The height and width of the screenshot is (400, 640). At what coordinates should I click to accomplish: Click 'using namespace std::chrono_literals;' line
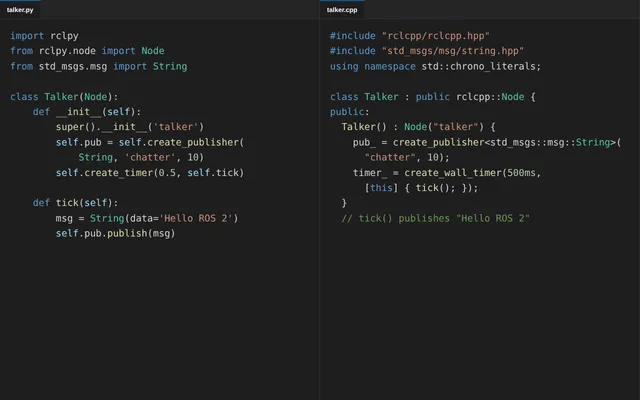click(436, 66)
